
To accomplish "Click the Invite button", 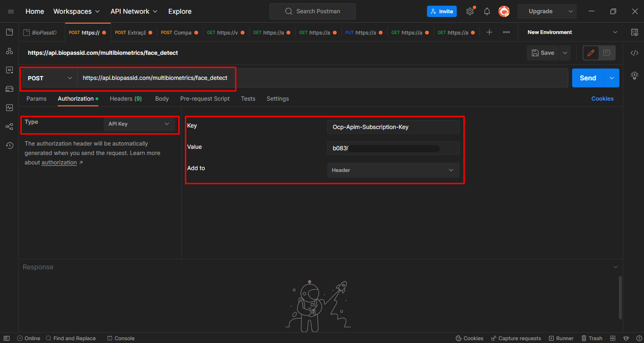I will 442,11.
